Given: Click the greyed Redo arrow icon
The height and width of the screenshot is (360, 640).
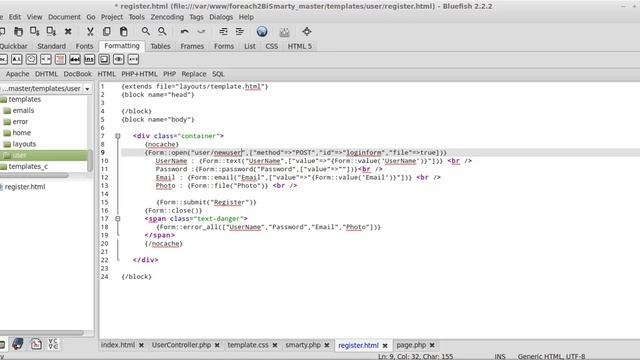Looking at the screenshot, I should pyautogui.click(x=201, y=31).
